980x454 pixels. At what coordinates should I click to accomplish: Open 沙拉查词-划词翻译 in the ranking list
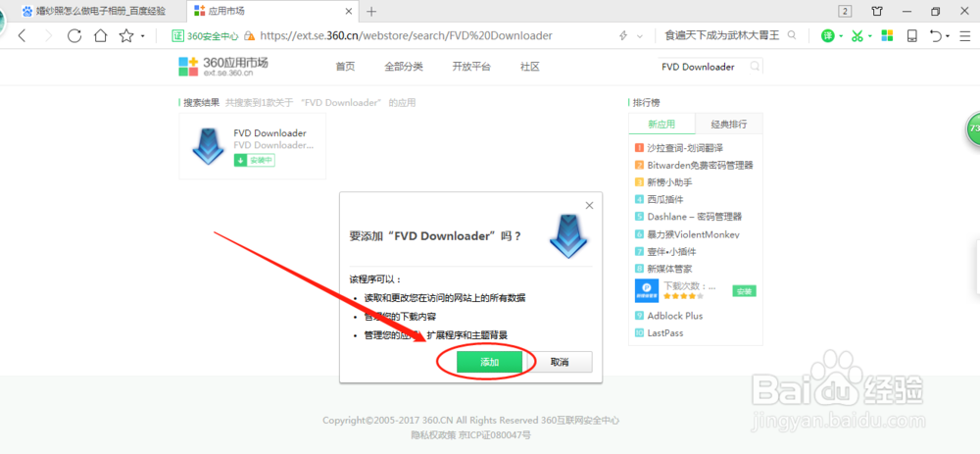click(x=686, y=148)
